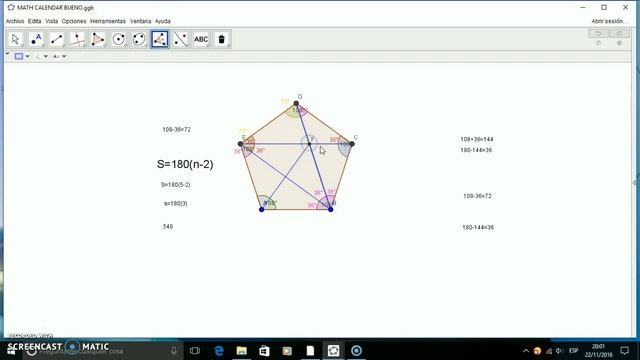Open the taskbar volume icon

click(559, 351)
